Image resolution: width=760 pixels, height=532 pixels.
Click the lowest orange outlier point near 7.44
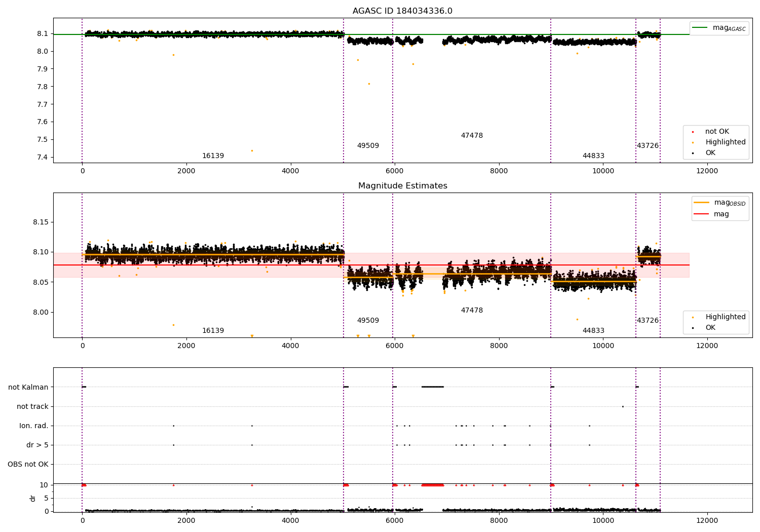point(252,150)
